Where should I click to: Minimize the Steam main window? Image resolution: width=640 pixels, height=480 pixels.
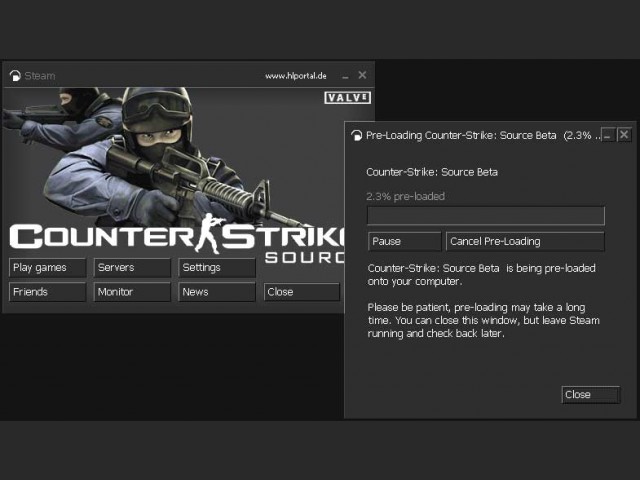[x=345, y=76]
